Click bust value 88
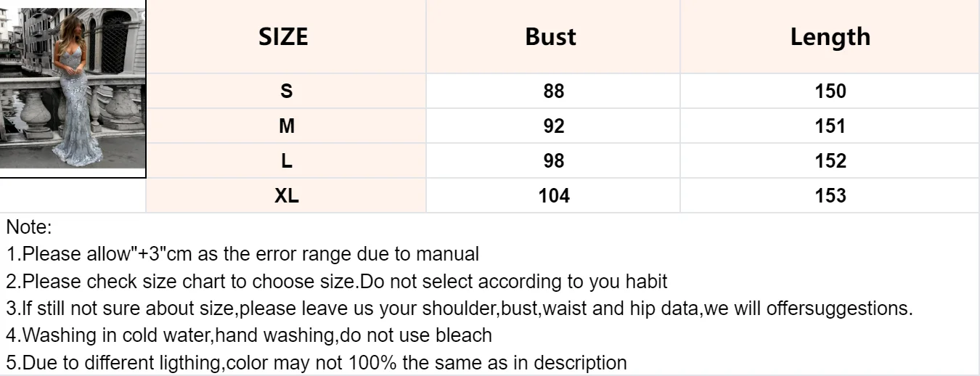This screenshot has height=376, width=980. click(x=553, y=91)
